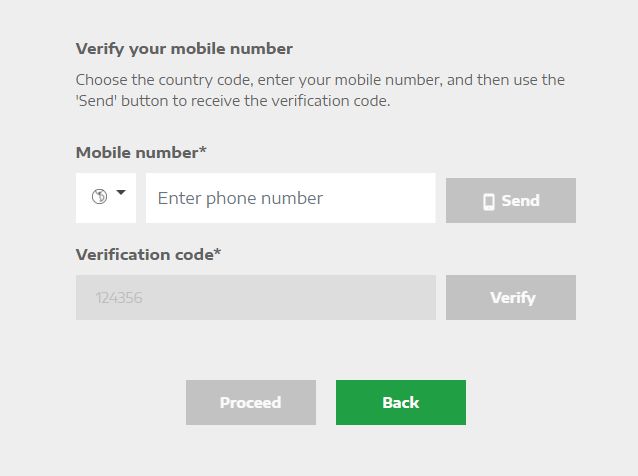638x476 pixels.
Task: Click the globe icon in country selector
Action: pyautogui.click(x=99, y=197)
